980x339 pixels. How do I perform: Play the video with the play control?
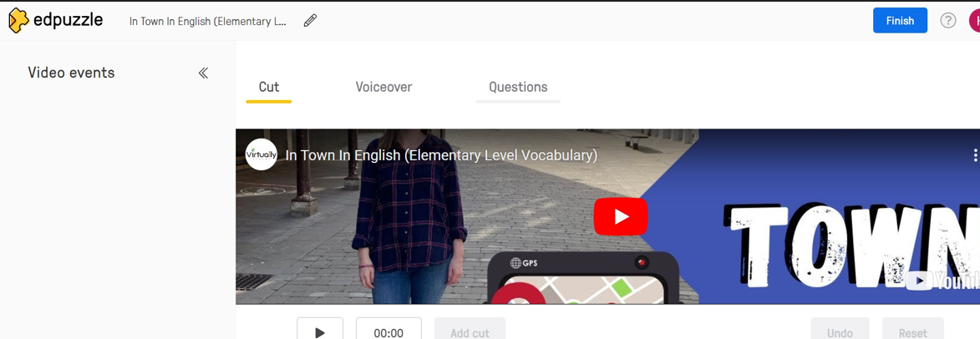[320, 331]
